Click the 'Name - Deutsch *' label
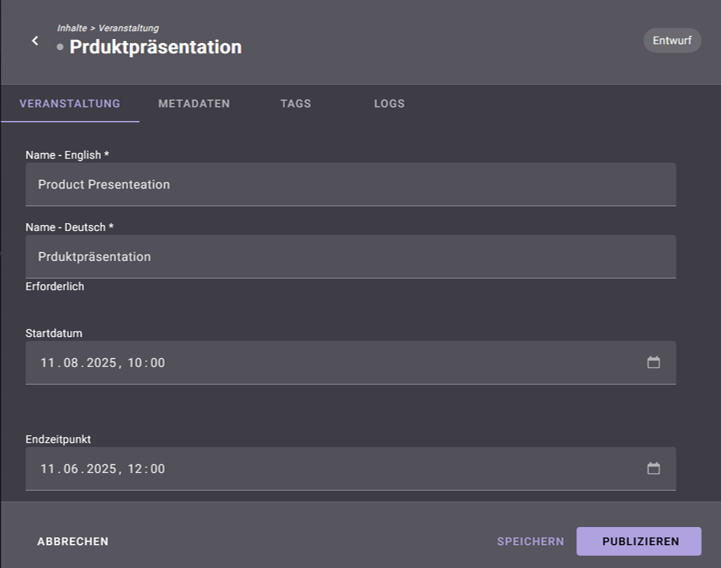The height and width of the screenshot is (568, 721). coord(69,227)
